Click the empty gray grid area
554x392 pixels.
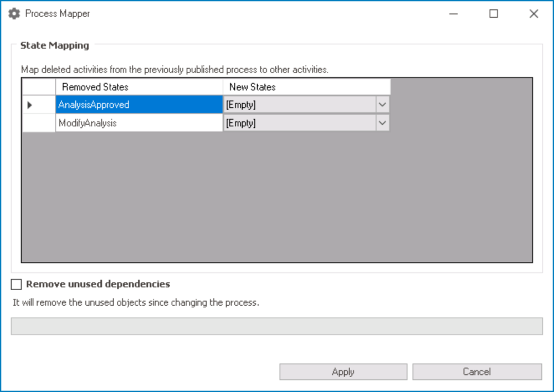[277, 199]
